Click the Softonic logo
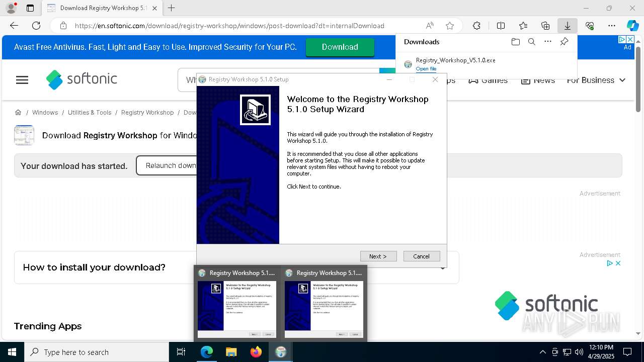This screenshot has height=362, width=644. [x=82, y=79]
